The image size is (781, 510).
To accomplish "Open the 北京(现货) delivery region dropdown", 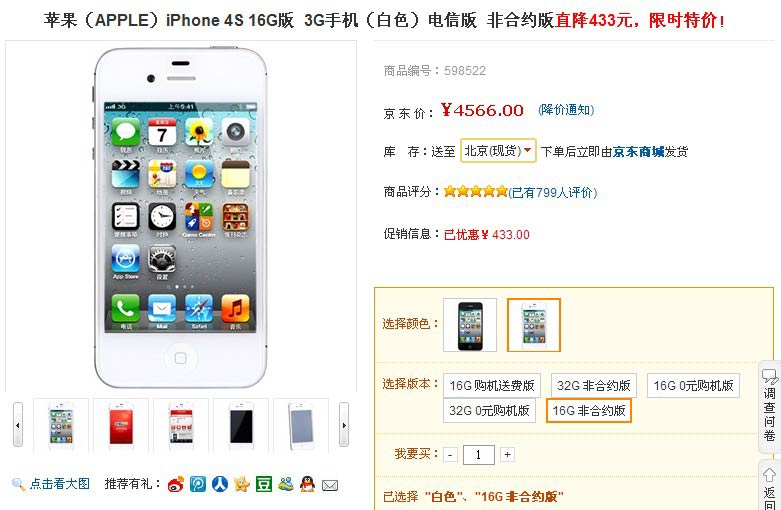I will [x=498, y=150].
